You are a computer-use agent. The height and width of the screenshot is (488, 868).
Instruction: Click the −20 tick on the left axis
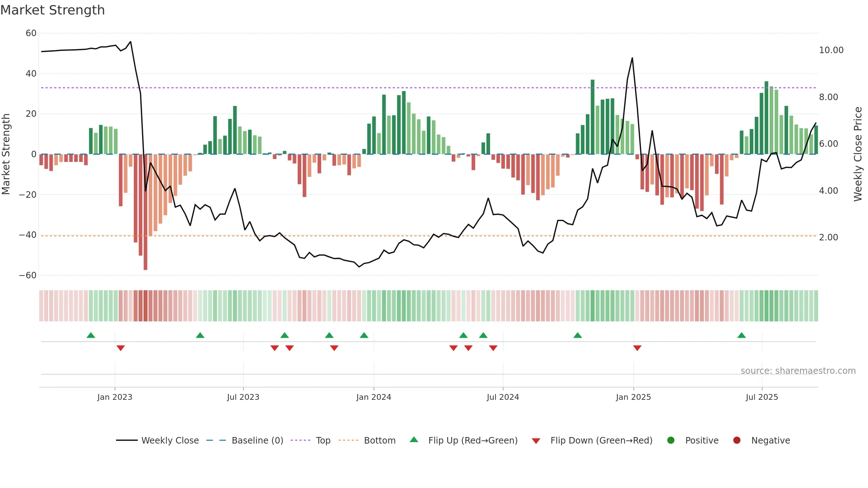click(28, 194)
